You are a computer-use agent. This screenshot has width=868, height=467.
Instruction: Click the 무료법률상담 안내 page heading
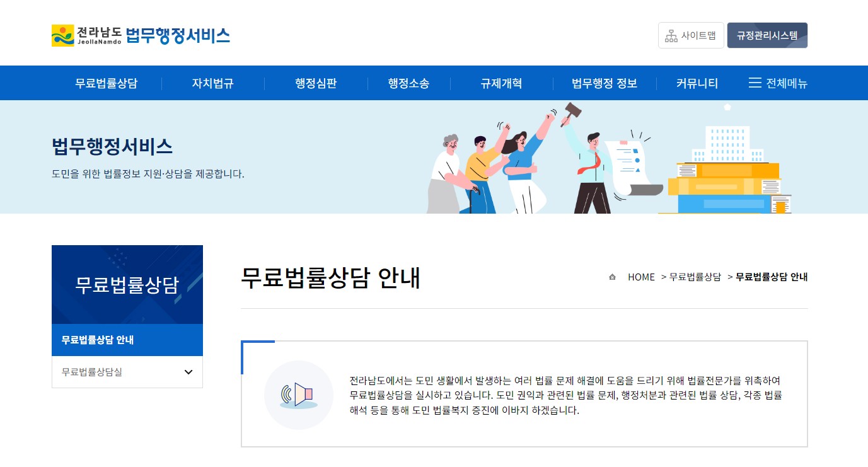tap(331, 278)
